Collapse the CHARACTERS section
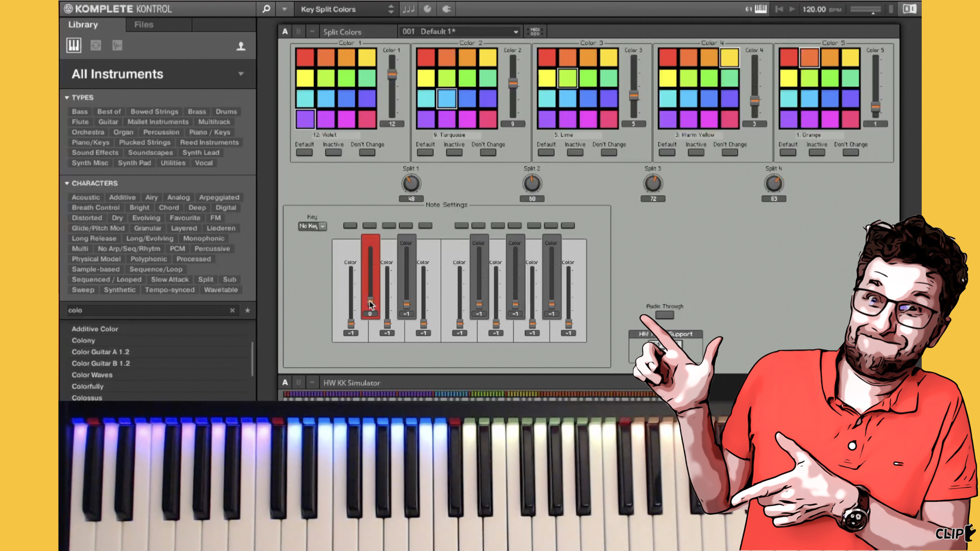The height and width of the screenshot is (551, 980). pyautogui.click(x=67, y=183)
